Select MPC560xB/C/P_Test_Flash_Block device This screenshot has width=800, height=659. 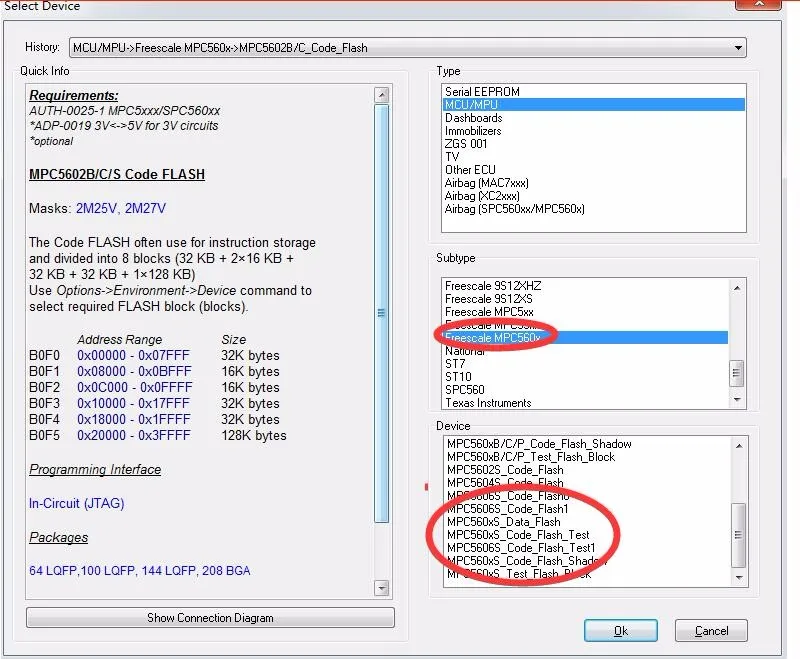pos(588,457)
